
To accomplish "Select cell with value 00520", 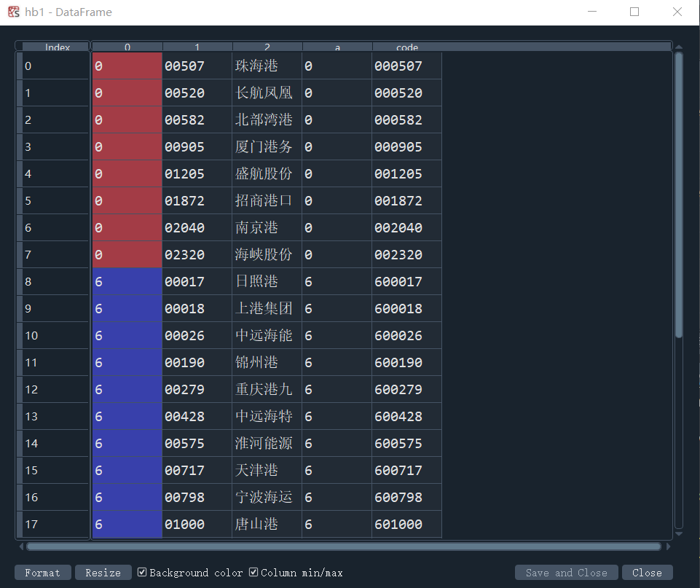I will [x=197, y=93].
